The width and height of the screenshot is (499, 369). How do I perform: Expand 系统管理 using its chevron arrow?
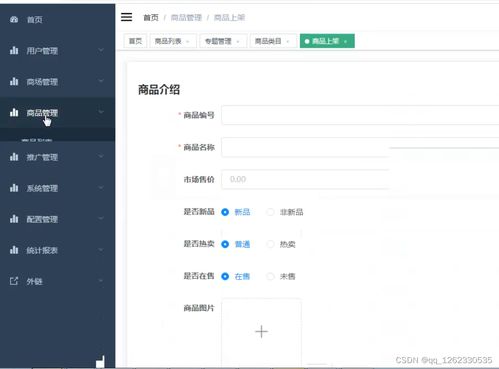click(101, 188)
